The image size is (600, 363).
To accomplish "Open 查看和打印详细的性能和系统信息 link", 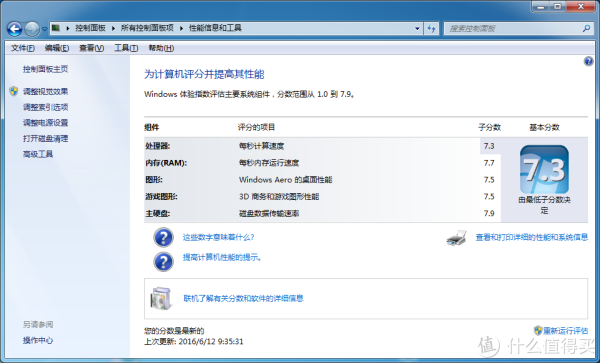I will point(532,238).
